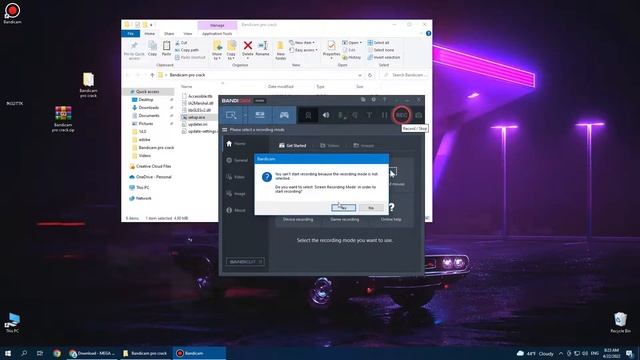640x360 pixels.
Task: Click Invert selection in ribbon
Action: pos(384,57)
